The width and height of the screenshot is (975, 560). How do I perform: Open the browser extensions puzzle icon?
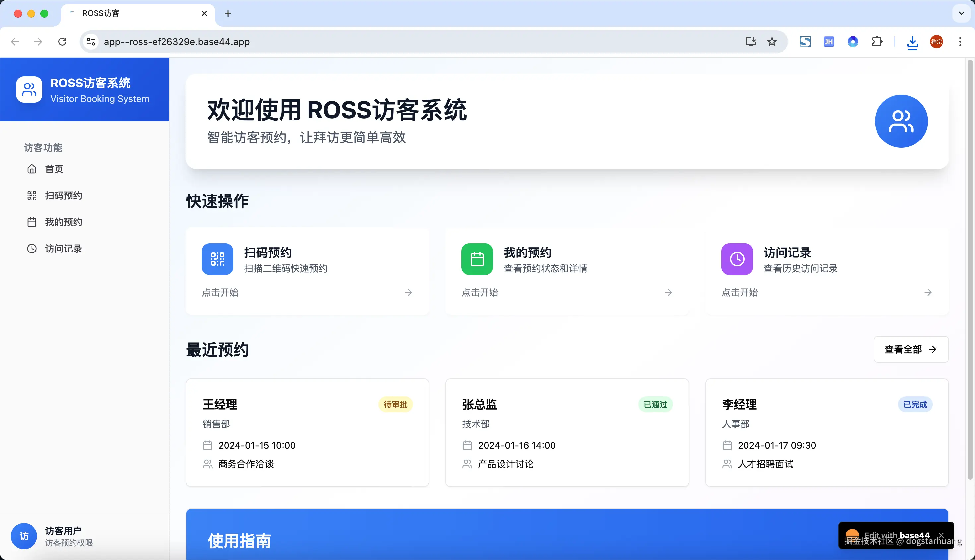click(877, 41)
